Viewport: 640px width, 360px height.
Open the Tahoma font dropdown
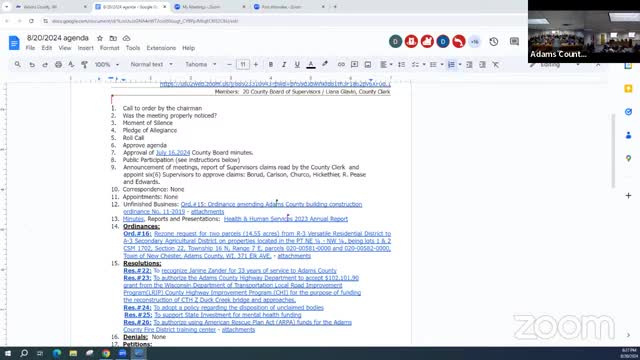click(200, 64)
